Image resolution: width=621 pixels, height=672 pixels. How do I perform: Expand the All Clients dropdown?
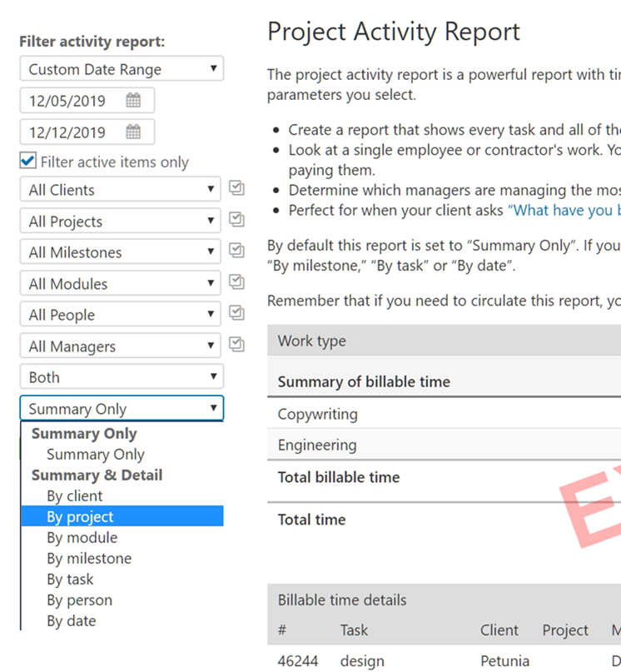[x=120, y=190]
